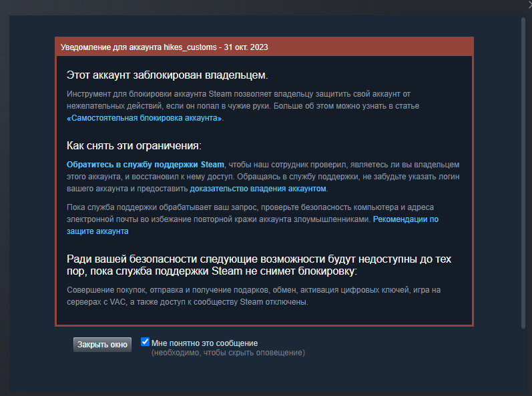Image resolution: width=532 pixels, height=396 pixels.
Task: Click paragraph starting 'Инструмент для блокировки аккаунта'
Action: [243, 106]
